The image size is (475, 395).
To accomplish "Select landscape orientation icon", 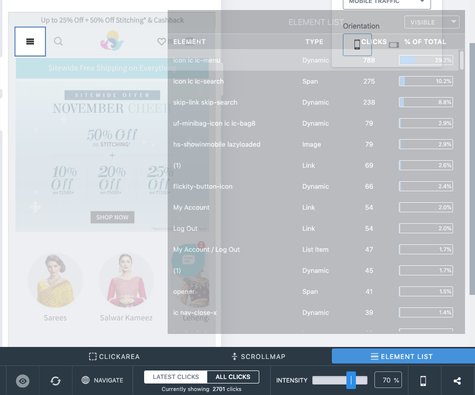I will (394, 45).
